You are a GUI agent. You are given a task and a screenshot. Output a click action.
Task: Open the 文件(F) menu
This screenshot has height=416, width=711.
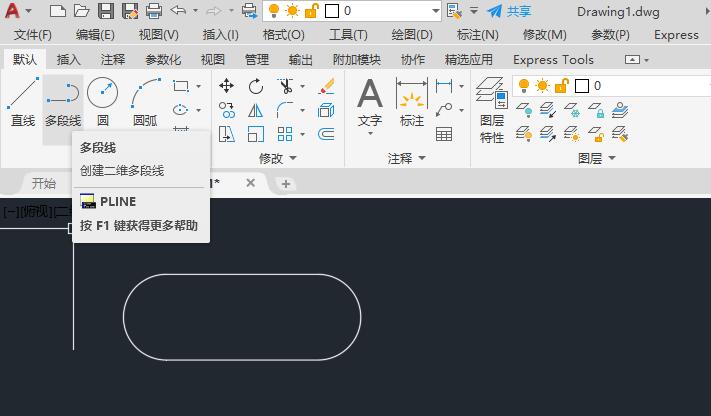point(33,35)
